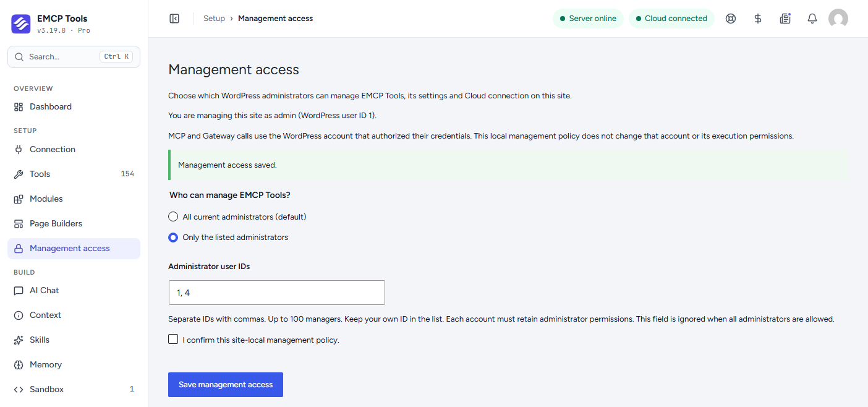The image size is (868, 407).
Task: Open AI Chat in the sidebar
Action: click(74, 291)
